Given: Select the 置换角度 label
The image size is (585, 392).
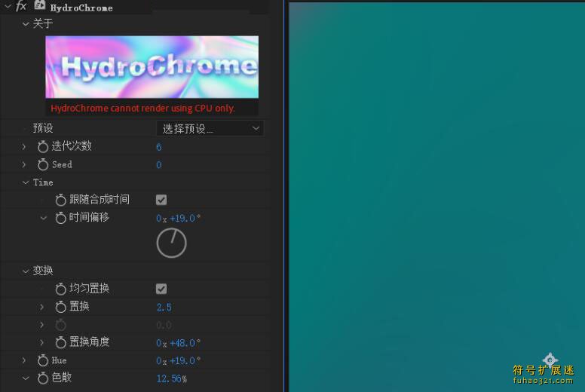Looking at the screenshot, I should 89,342.
